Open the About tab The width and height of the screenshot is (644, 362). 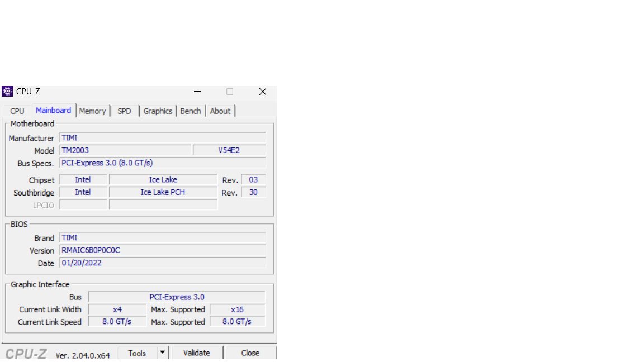click(220, 111)
